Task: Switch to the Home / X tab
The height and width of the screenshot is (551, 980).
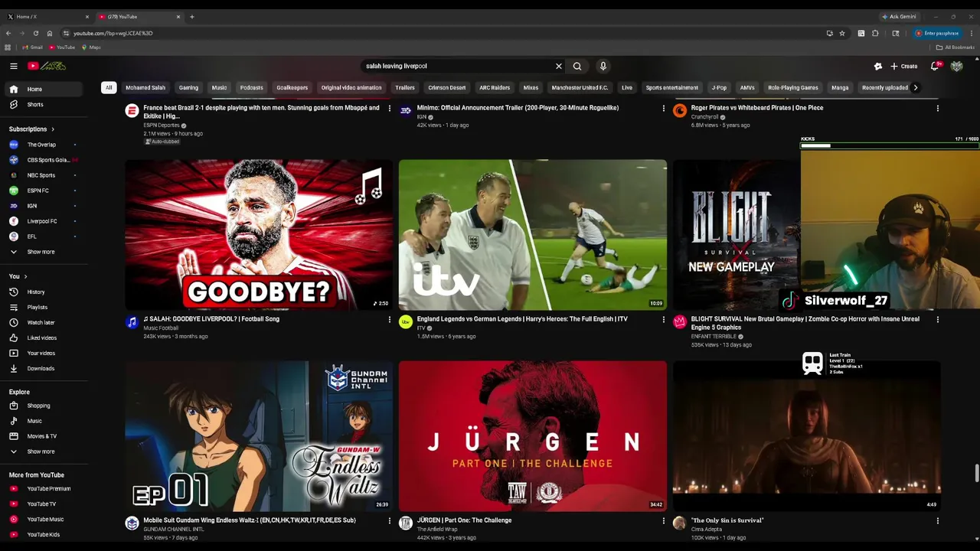Action: 47,16
